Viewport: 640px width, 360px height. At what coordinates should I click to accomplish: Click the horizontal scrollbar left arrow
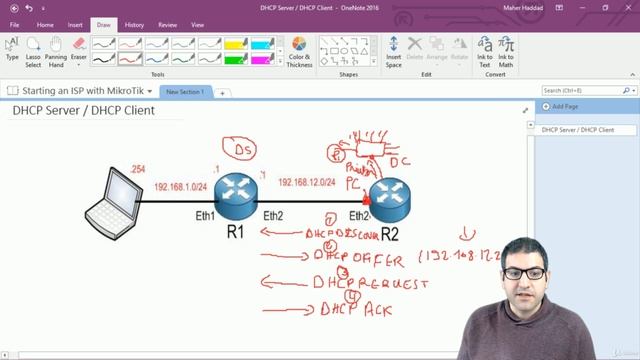click(4, 356)
